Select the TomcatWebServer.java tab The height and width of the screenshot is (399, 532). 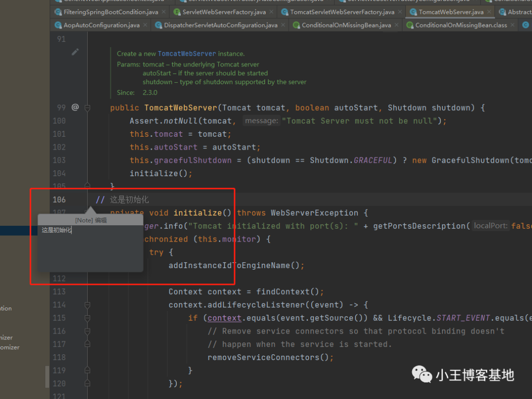point(451,12)
